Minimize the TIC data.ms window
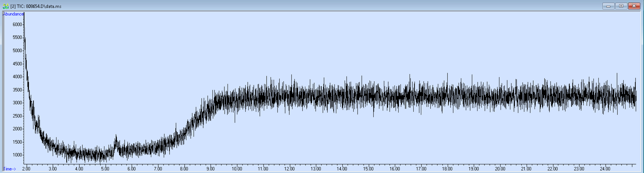The width and height of the screenshot is (644, 173). pyautogui.click(x=608, y=6)
